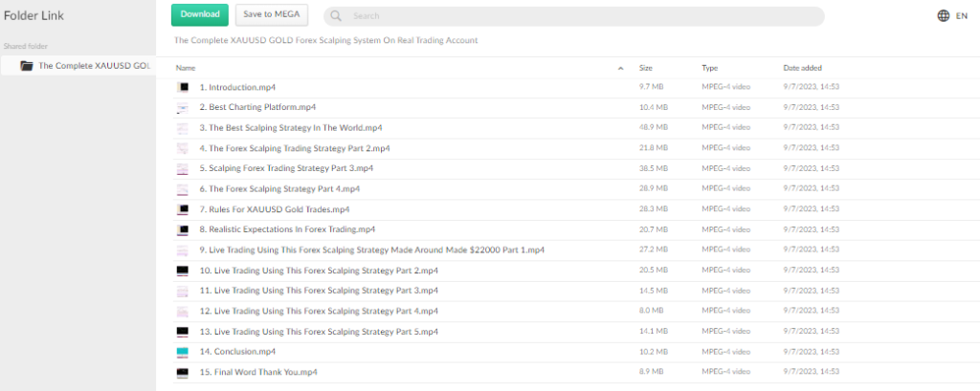Screen dimensions: 980x391
Task: Click thumbnail of 11. Live Trading Part 3
Action: [183, 291]
